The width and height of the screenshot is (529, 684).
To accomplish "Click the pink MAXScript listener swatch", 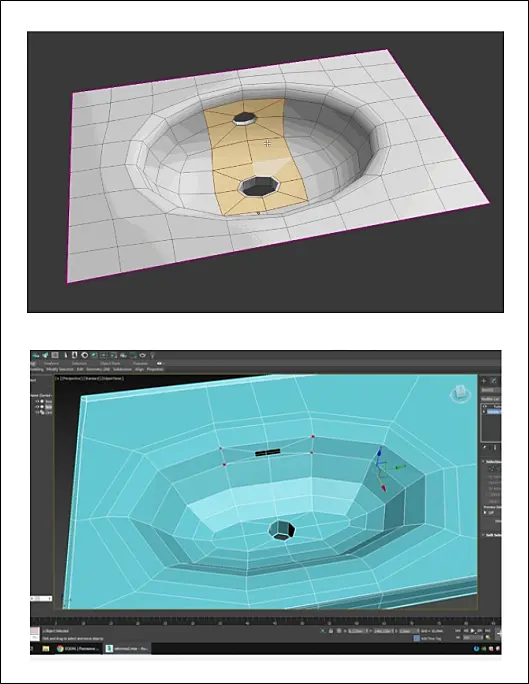I will click(x=35, y=632).
